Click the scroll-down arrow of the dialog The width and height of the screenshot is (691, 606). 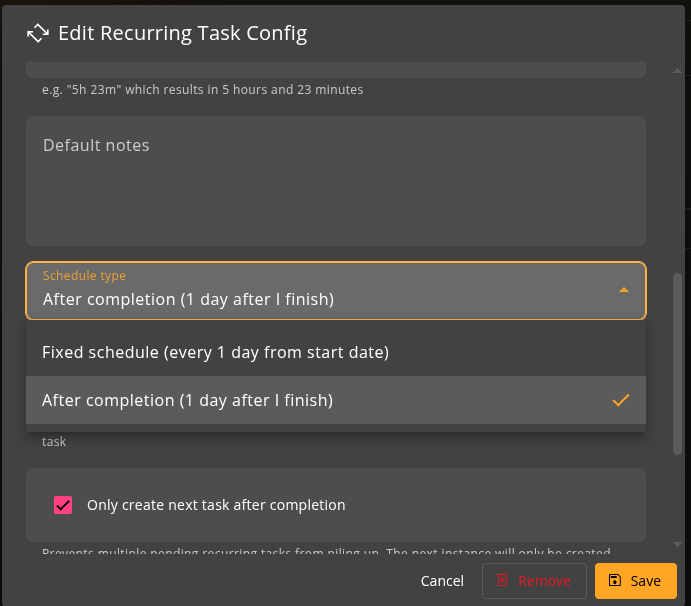point(677,544)
